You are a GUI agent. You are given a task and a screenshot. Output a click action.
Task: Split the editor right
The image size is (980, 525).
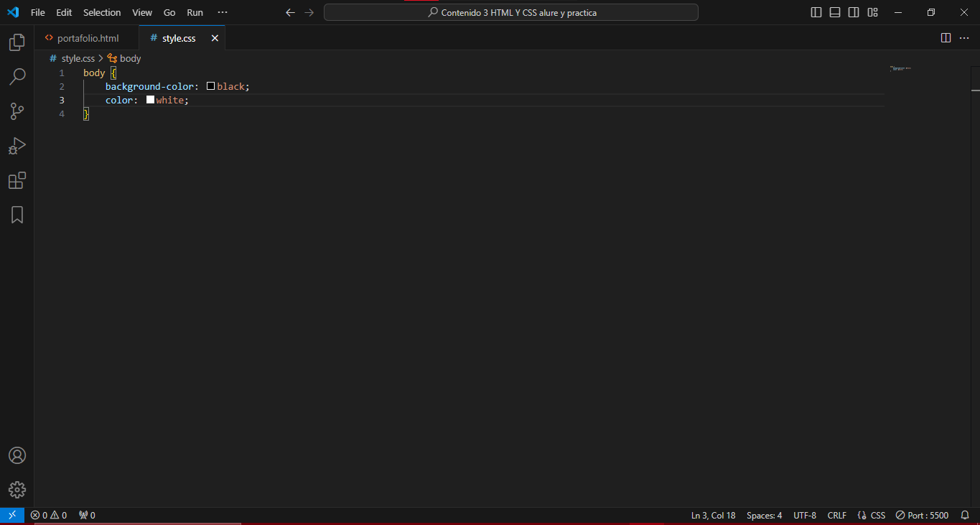point(946,38)
